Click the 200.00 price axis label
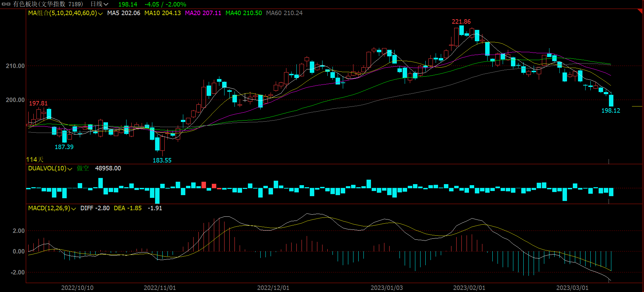The image size is (644, 292). pyautogui.click(x=15, y=100)
